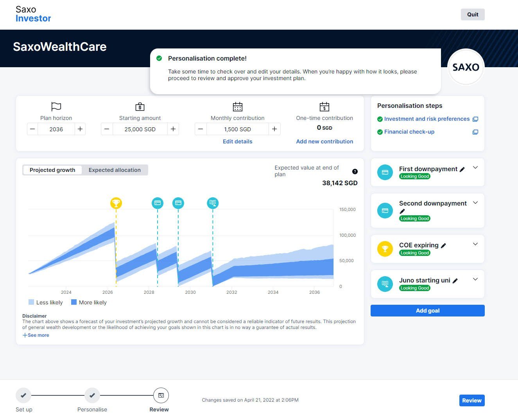Click the COE expiring trophy icon
The image size is (518, 420).
click(385, 249)
